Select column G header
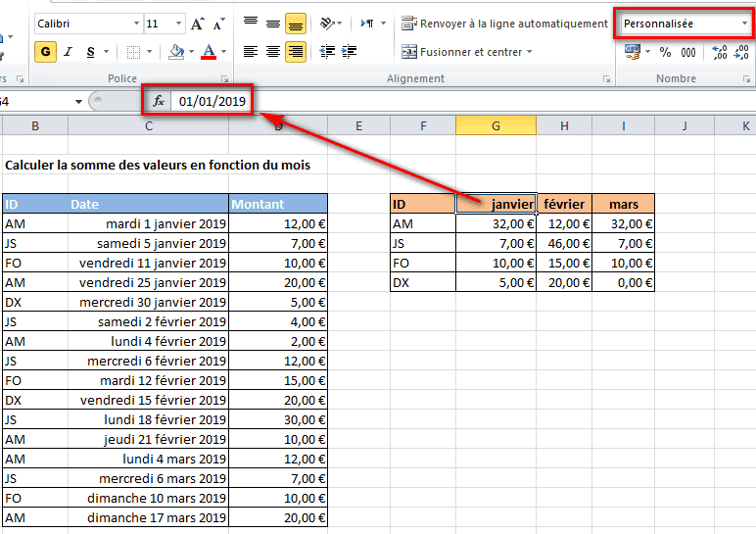 [496, 125]
